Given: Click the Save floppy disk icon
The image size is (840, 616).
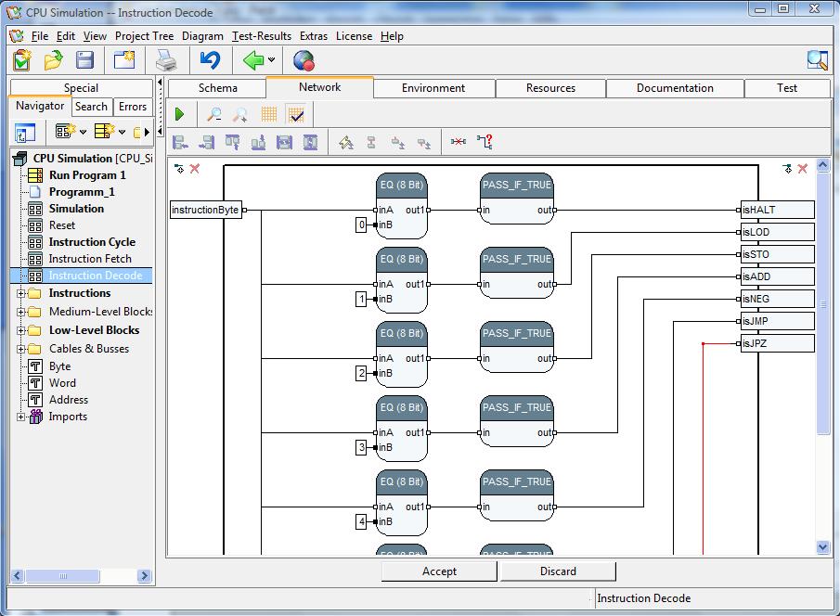Looking at the screenshot, I should (84, 61).
